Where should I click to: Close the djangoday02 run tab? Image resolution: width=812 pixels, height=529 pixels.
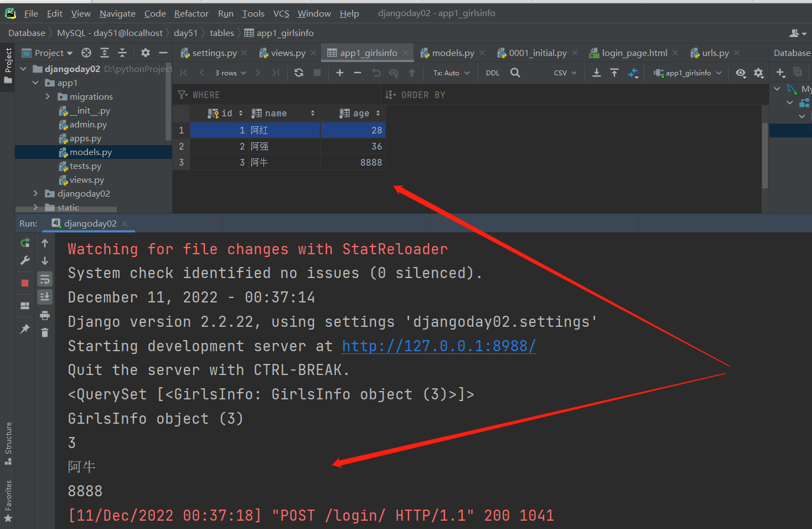[x=125, y=223]
